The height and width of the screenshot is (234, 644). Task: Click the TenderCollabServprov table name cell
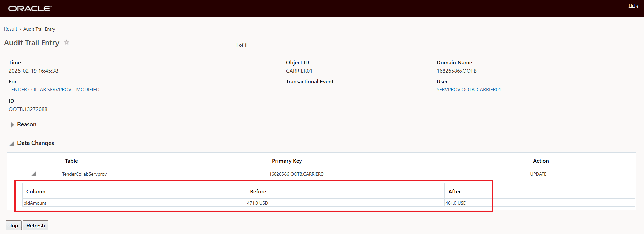84,174
